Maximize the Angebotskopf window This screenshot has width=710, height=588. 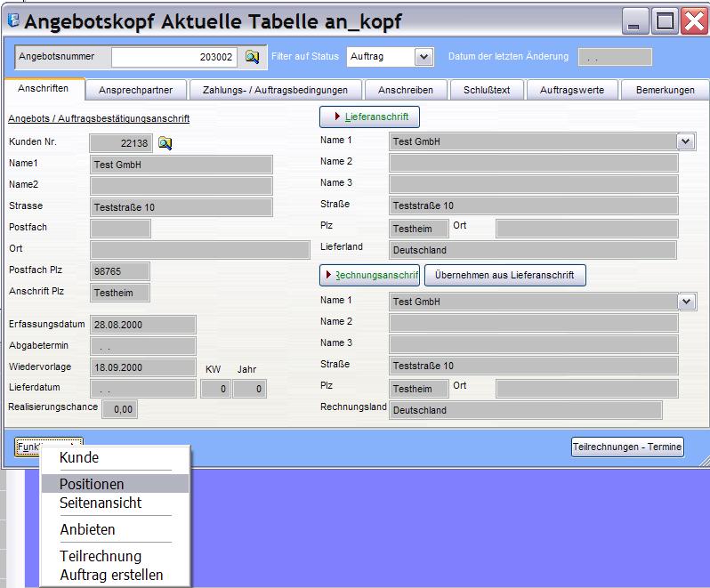click(665, 21)
